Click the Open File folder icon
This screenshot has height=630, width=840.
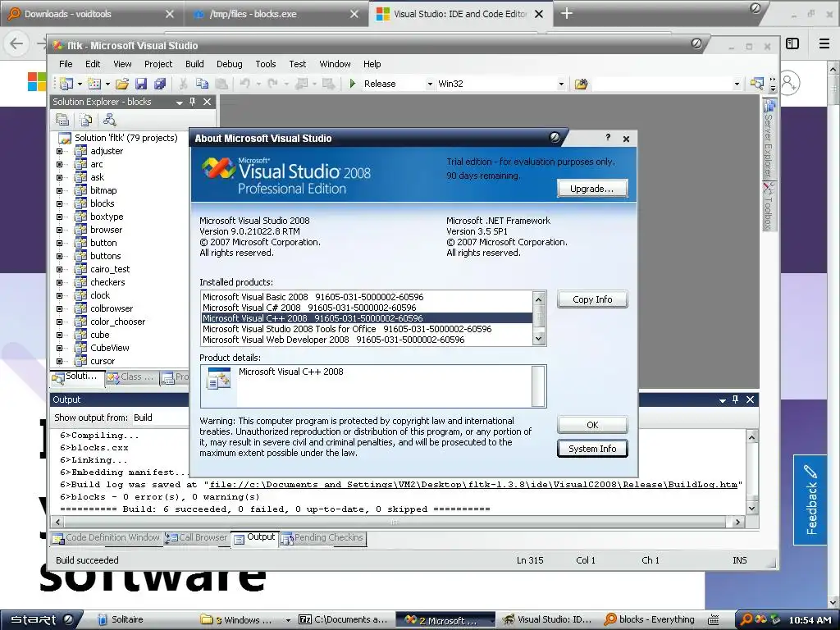tap(122, 84)
